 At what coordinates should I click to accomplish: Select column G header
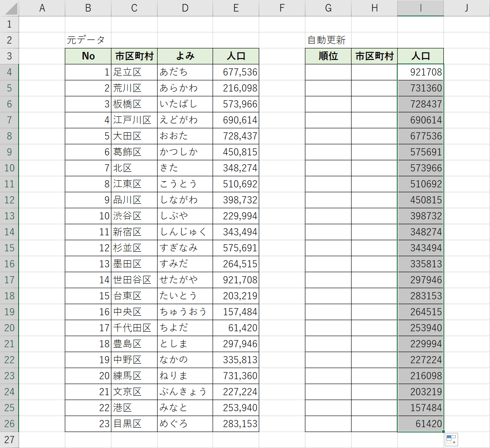click(x=328, y=8)
